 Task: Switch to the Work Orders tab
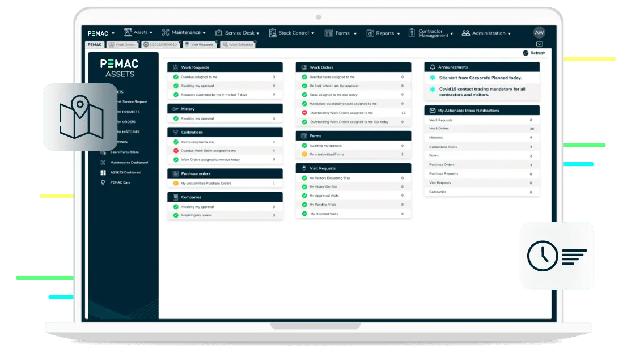pyautogui.click(x=123, y=45)
